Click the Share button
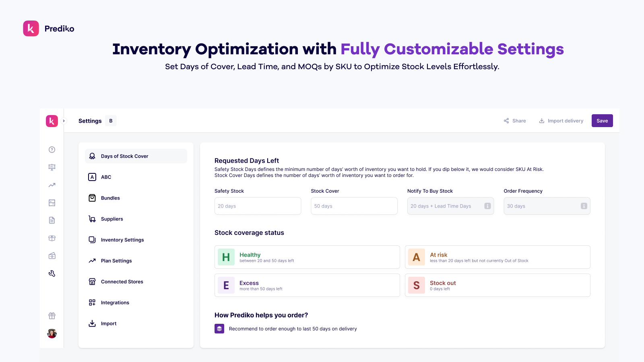The height and width of the screenshot is (362, 644). 515,121
